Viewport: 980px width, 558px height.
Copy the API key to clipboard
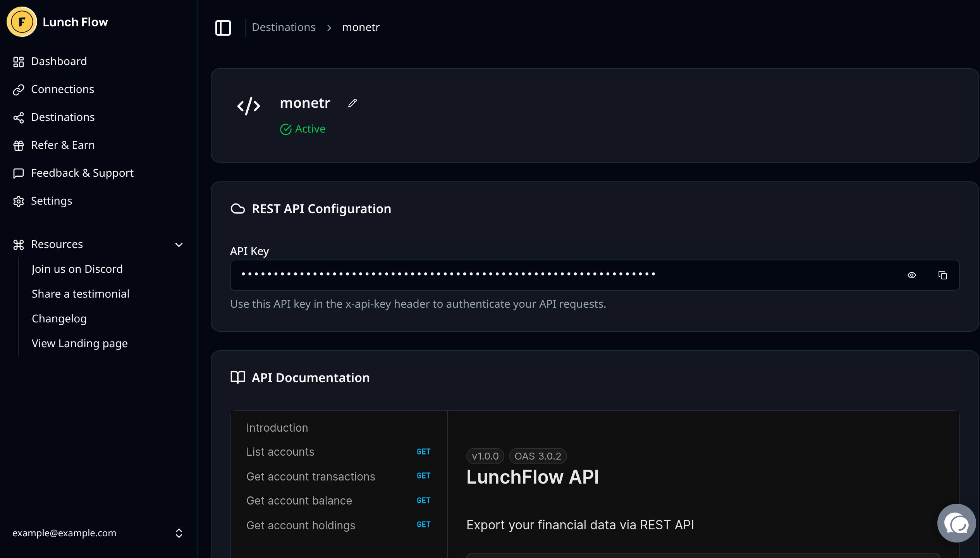(x=942, y=275)
